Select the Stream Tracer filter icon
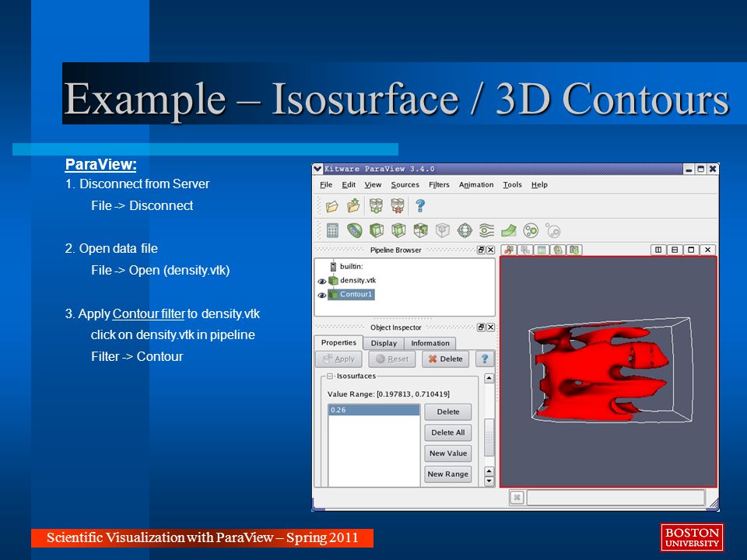This screenshot has width=747, height=560. pyautogui.click(x=486, y=231)
